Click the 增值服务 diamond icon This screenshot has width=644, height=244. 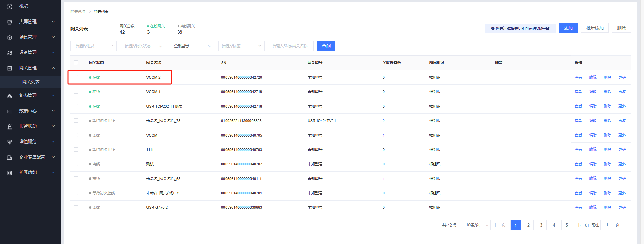[x=10, y=142]
